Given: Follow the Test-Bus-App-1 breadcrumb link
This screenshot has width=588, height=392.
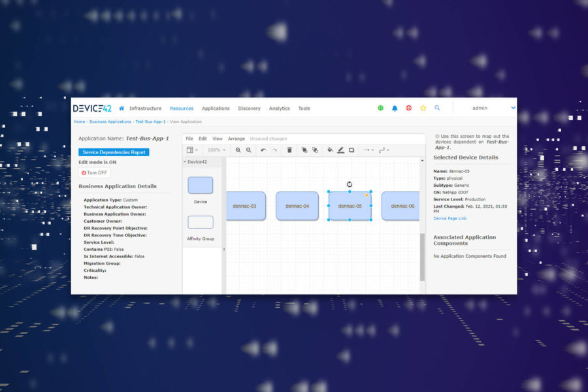Looking at the screenshot, I should click(150, 122).
